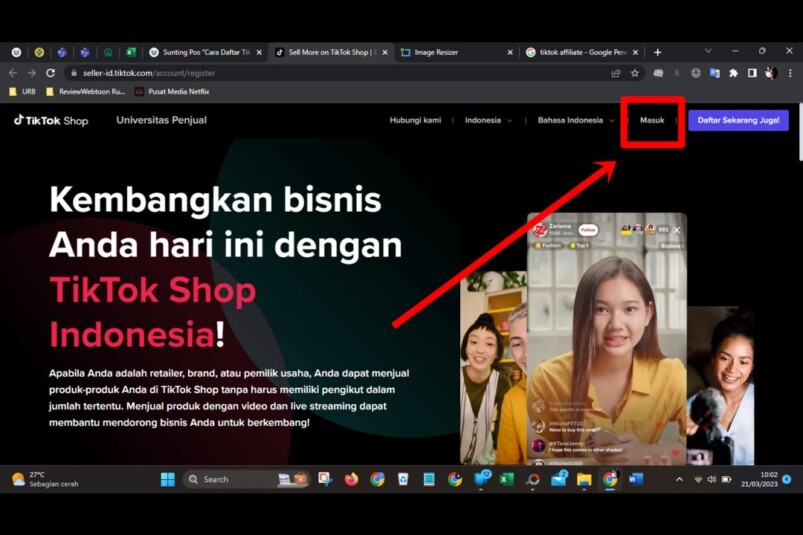
Task: Open the Chrome profile avatar
Action: click(771, 73)
